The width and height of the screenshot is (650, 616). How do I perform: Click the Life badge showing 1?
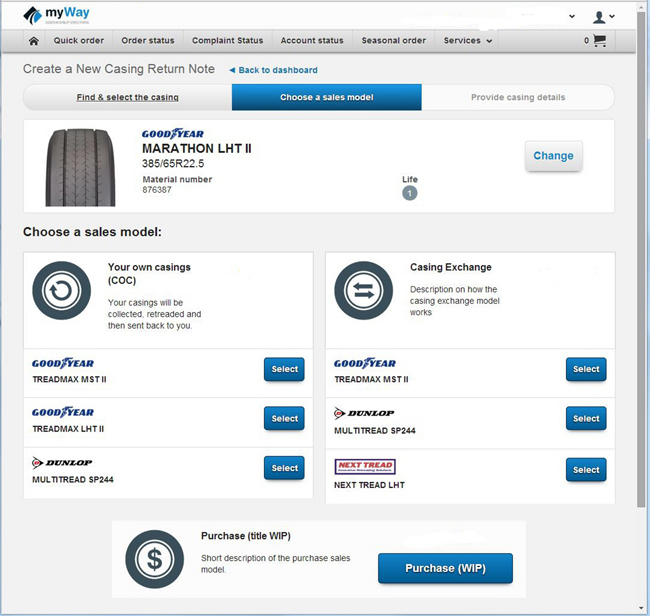[x=409, y=193]
